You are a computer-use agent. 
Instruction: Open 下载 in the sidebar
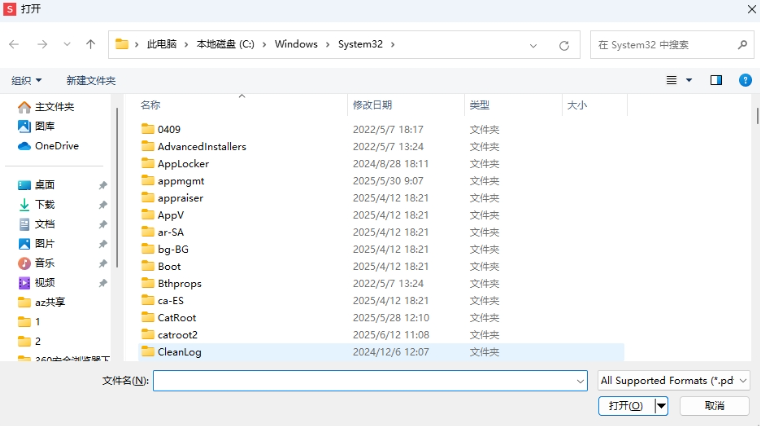[x=36, y=205]
